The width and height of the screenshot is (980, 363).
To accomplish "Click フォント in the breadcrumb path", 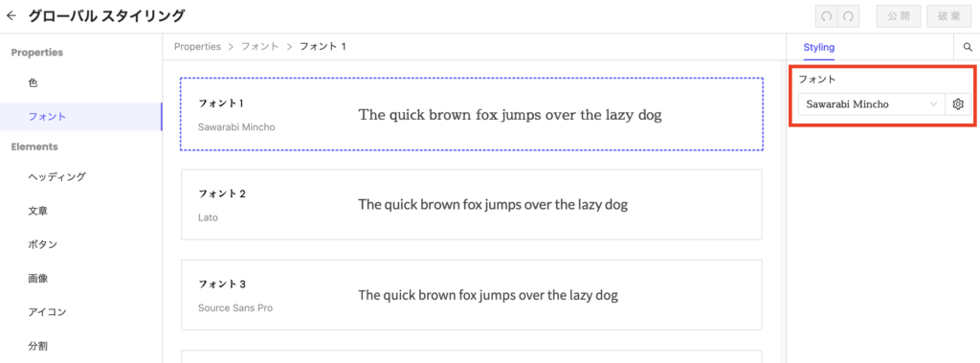I will (x=260, y=46).
